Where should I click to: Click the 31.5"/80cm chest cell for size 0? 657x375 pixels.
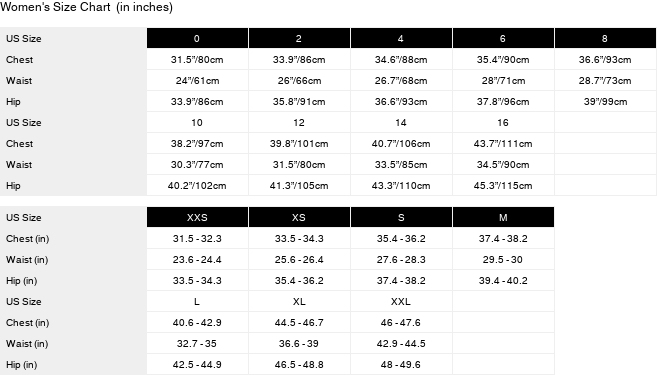point(197,59)
